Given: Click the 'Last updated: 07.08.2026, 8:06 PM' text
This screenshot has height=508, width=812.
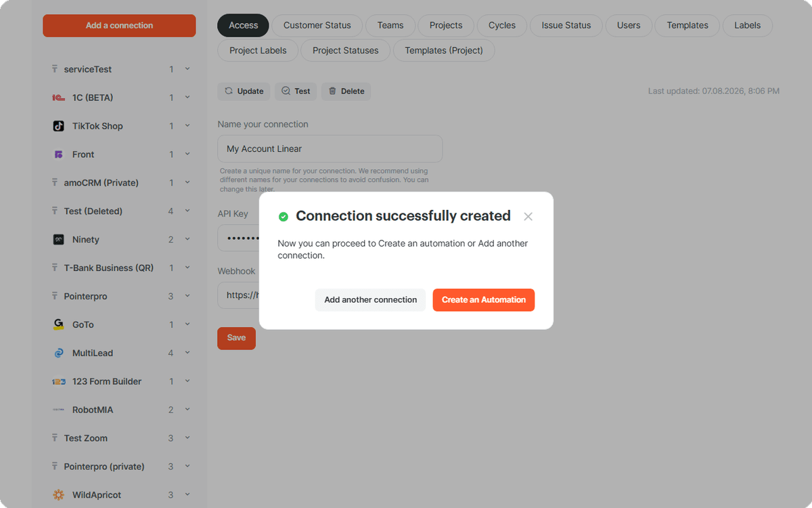Looking at the screenshot, I should coord(714,91).
